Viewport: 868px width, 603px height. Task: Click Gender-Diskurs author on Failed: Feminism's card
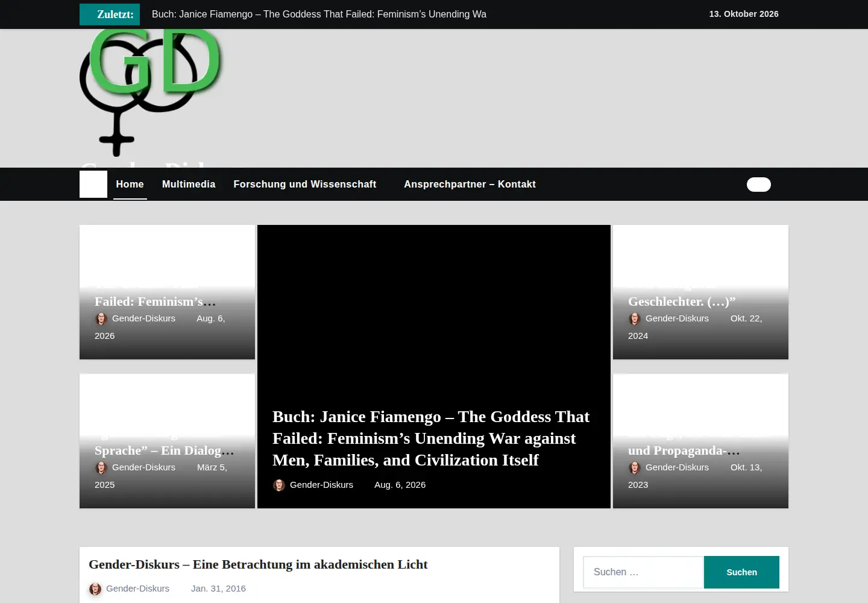click(x=143, y=318)
